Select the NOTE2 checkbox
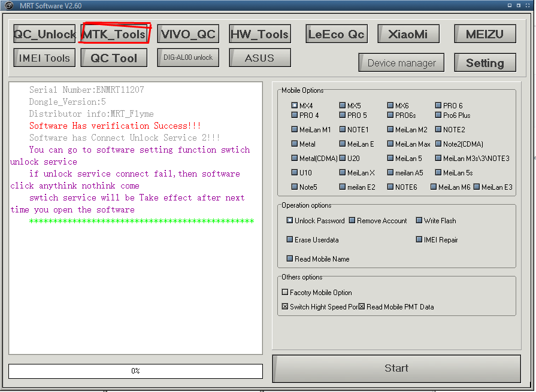This screenshot has width=536, height=392. pyautogui.click(x=438, y=129)
